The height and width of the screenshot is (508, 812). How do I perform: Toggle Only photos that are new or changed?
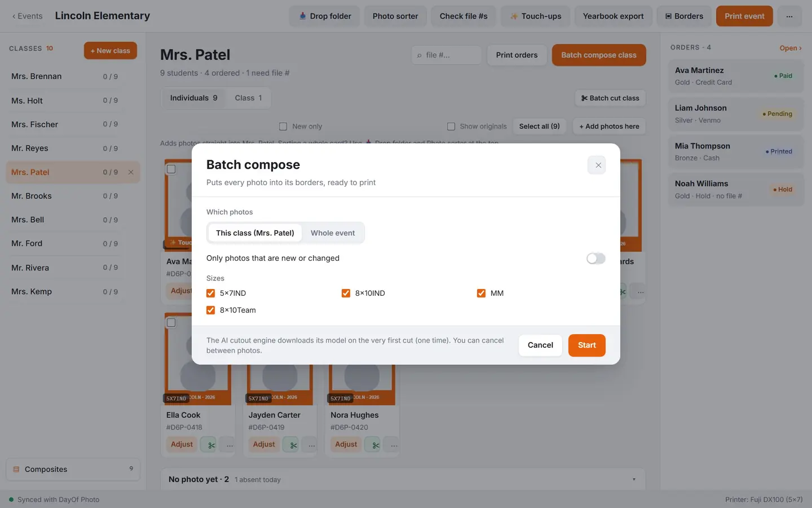pyautogui.click(x=595, y=259)
